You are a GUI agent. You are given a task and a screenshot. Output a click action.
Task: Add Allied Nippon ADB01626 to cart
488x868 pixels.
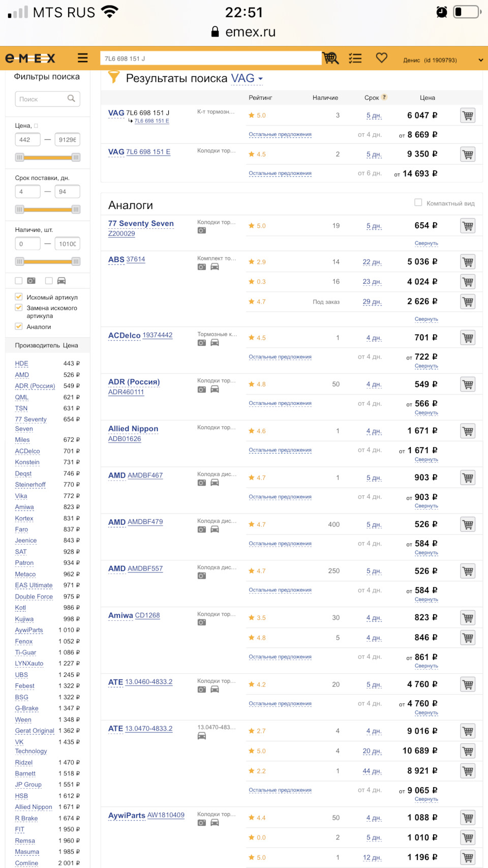click(x=468, y=431)
